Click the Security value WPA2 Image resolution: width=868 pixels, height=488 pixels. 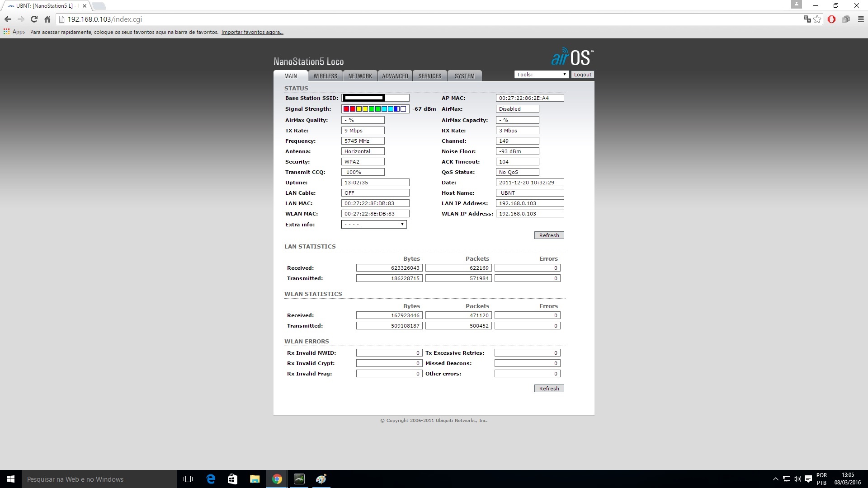(x=363, y=162)
